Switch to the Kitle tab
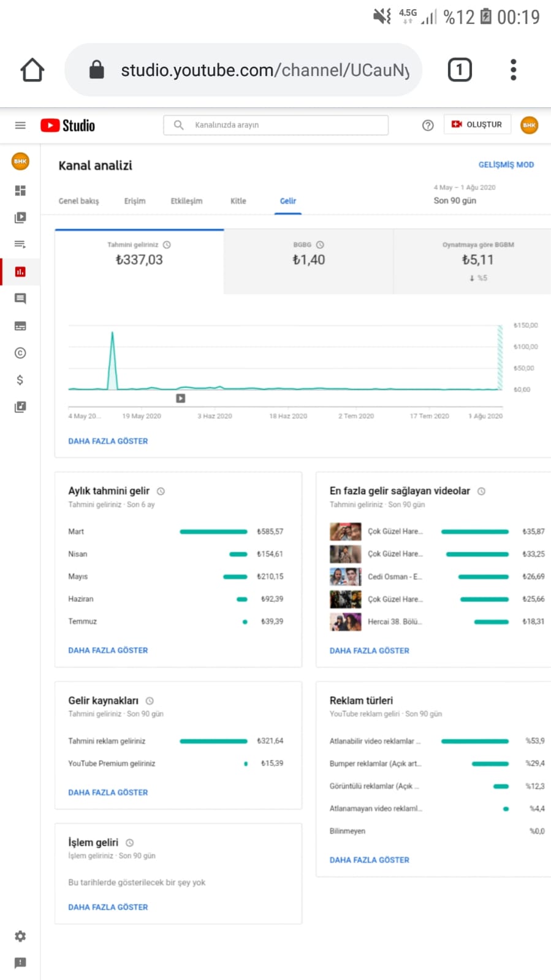The height and width of the screenshot is (980, 551). (x=238, y=201)
